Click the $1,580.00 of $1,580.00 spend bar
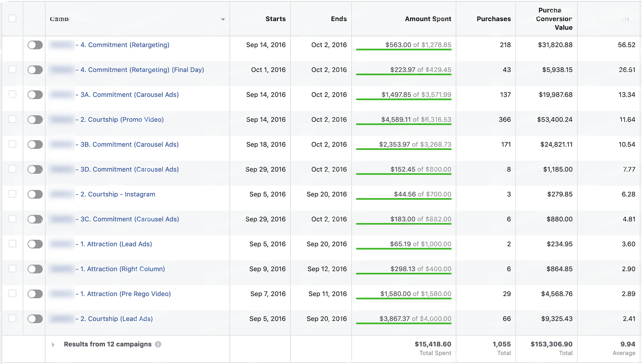Viewport: 642px width, 364px height. pos(404,294)
